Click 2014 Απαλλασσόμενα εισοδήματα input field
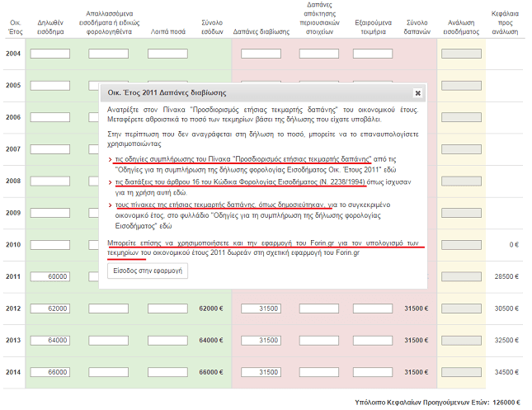 pyautogui.click(x=109, y=372)
